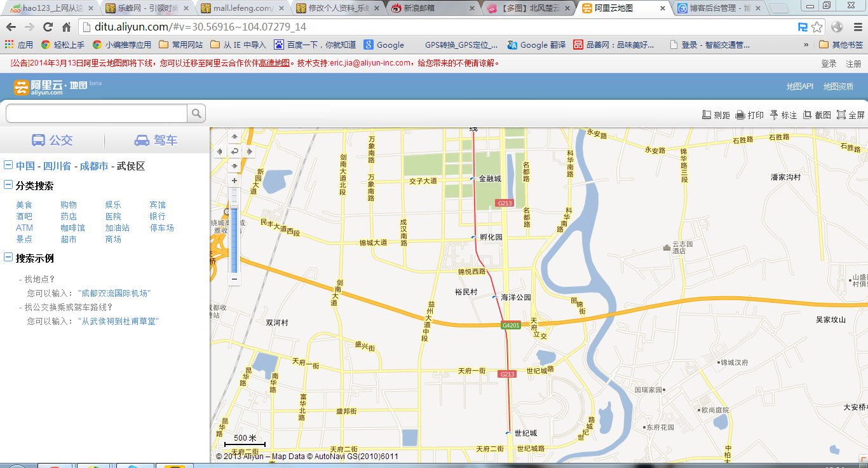Open the 其他书签 bookmarks folder
The width and height of the screenshot is (868, 468).
(842, 45)
